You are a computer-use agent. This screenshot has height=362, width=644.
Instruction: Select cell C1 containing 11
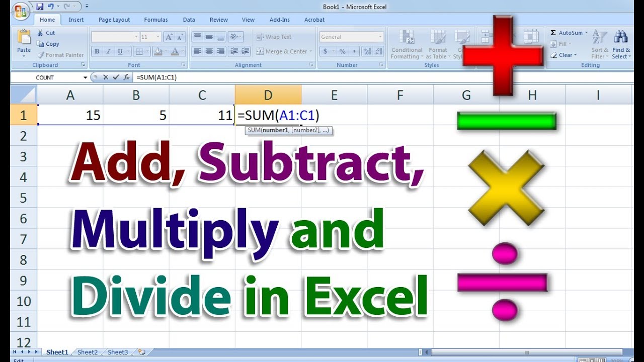click(202, 115)
